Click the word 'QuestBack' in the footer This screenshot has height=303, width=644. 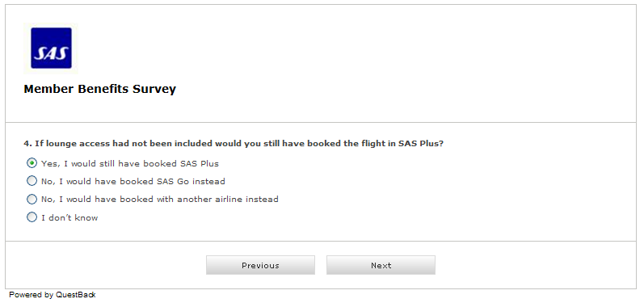(x=76, y=295)
